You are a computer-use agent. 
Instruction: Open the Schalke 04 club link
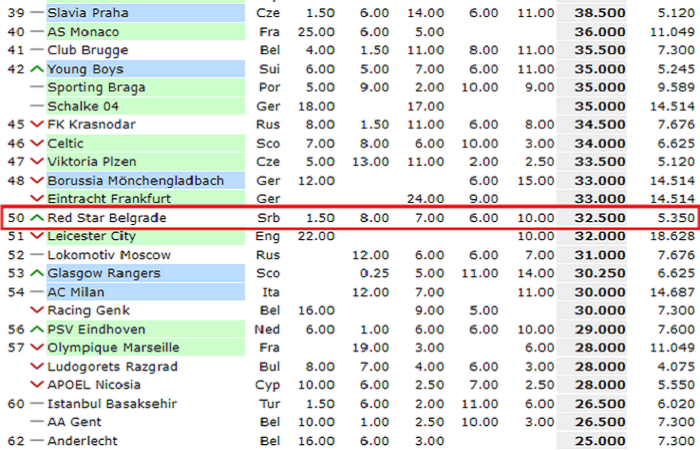(x=83, y=106)
